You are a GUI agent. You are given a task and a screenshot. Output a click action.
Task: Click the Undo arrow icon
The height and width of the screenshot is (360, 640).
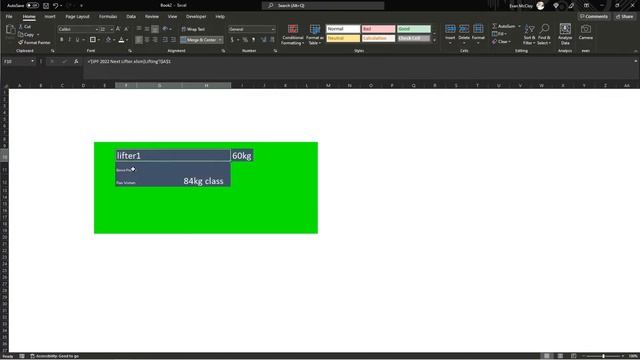tap(56, 6)
